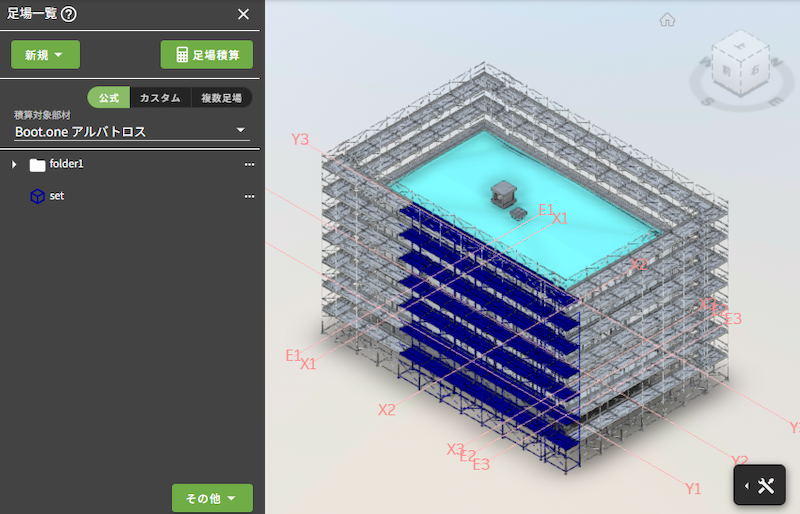Click the right face of the view cube

[x=759, y=72]
